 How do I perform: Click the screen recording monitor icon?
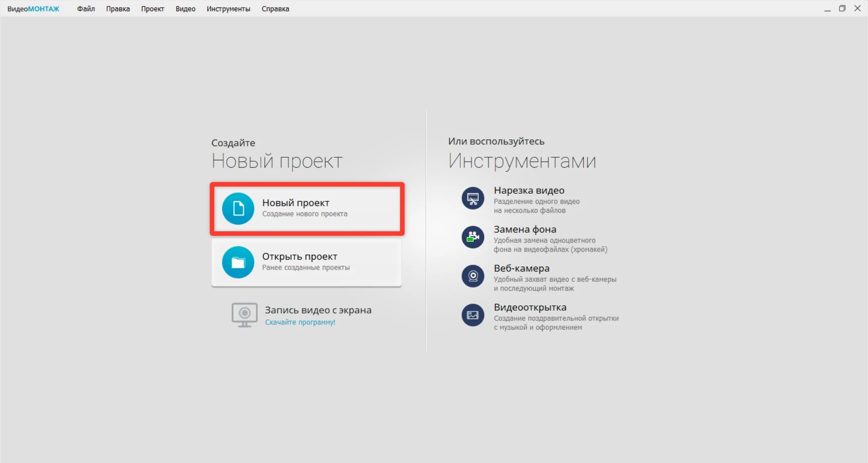coord(245,315)
